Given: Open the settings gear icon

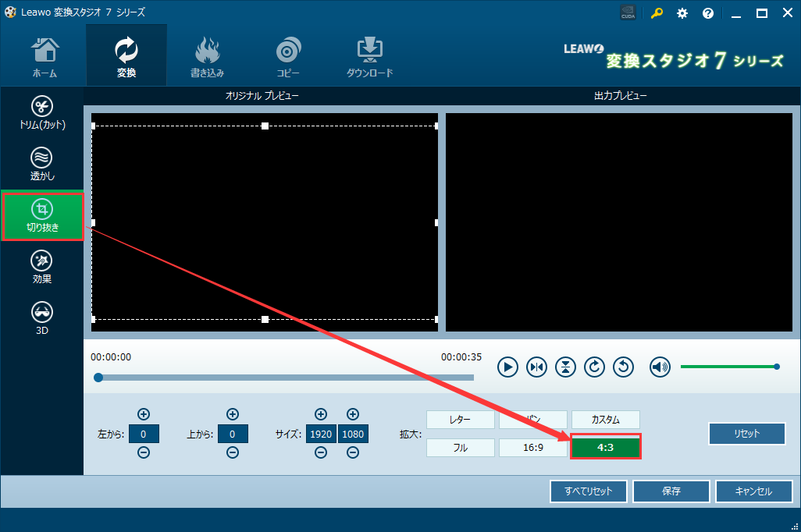Looking at the screenshot, I should (682, 12).
